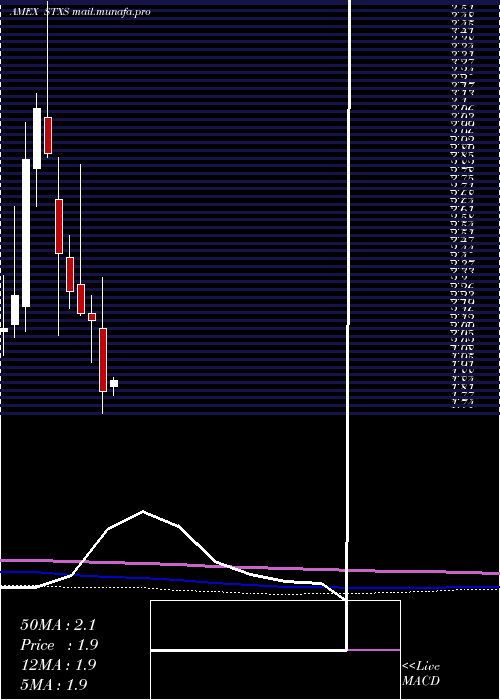Click the AMEX STXS chart title text
The image size is (500, 700).
point(80,12)
